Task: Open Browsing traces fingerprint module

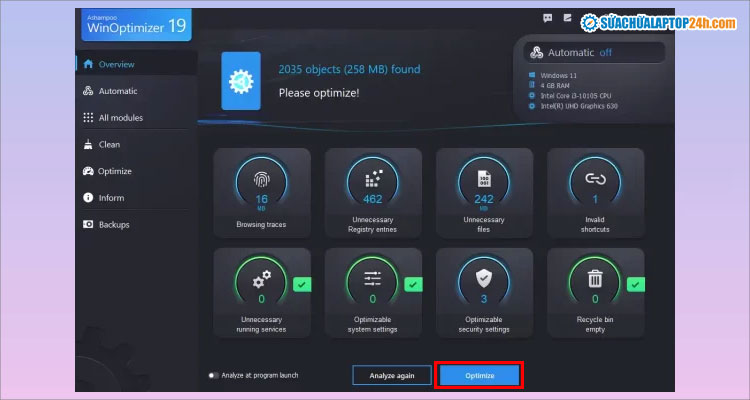Action: coord(262,179)
